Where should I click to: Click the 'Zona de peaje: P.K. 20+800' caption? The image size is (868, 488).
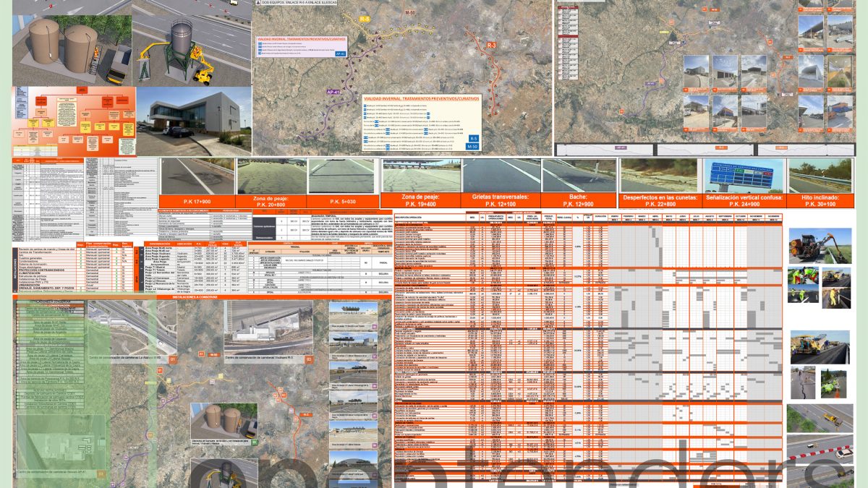[271, 202]
